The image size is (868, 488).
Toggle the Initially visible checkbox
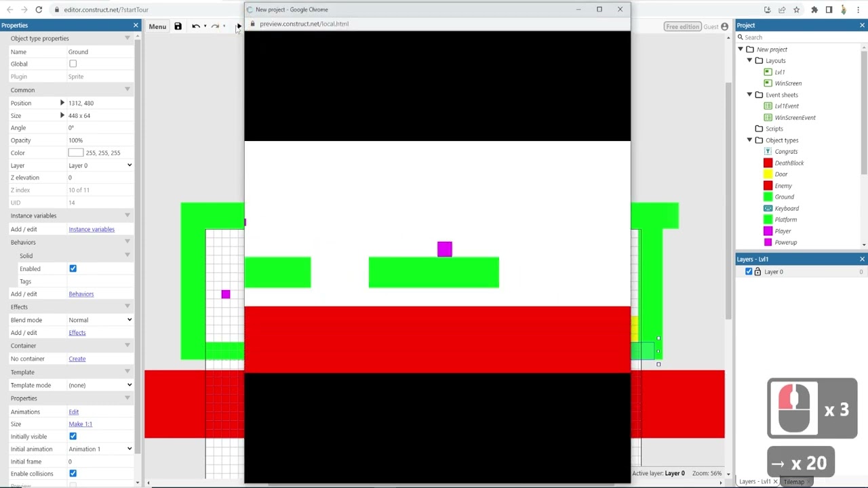(x=73, y=436)
